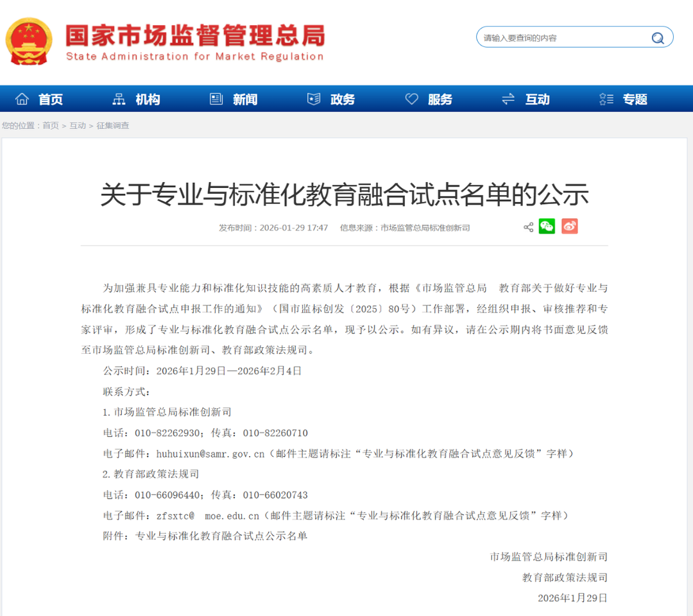Click the search magnifier icon

coord(658,38)
